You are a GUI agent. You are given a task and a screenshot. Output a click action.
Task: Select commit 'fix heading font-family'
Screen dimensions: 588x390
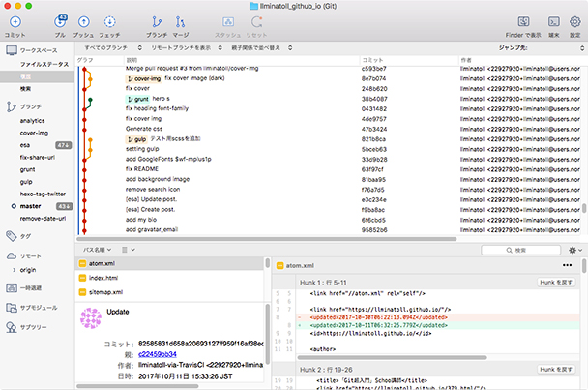(x=157, y=108)
